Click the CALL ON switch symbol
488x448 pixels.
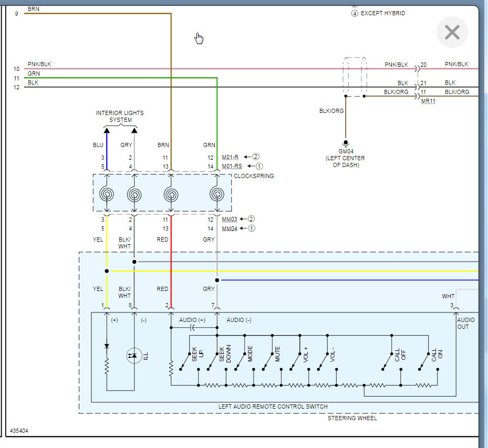point(424,361)
